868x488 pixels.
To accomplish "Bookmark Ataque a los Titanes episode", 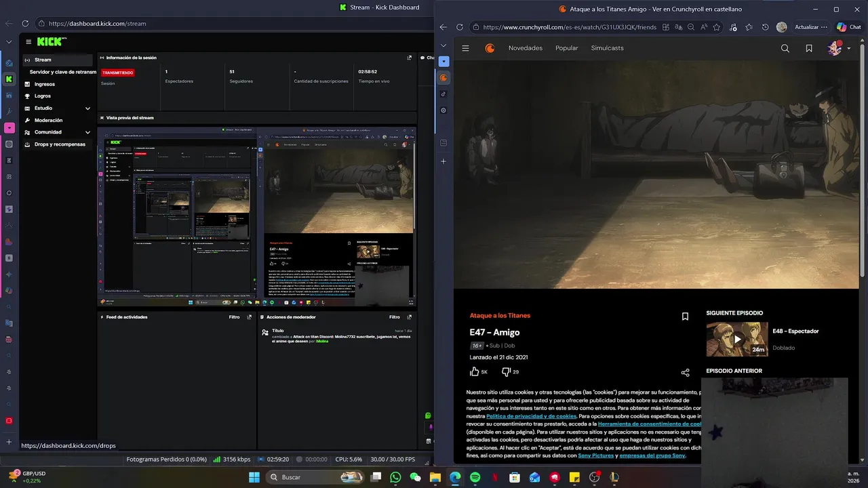I will [685, 317].
